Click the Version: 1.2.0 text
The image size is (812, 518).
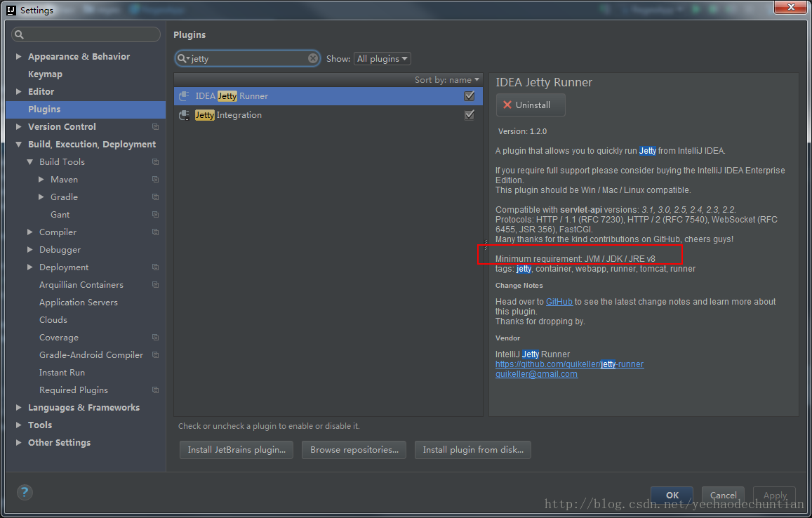click(x=523, y=131)
